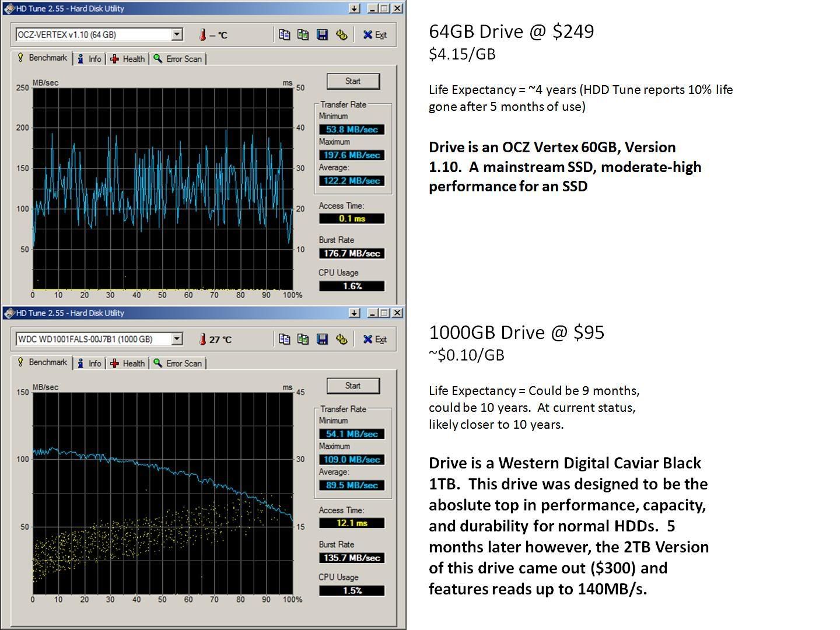Select minimum value 54.1 MB/sec
Screen dimensions: 840x630
coord(352,434)
